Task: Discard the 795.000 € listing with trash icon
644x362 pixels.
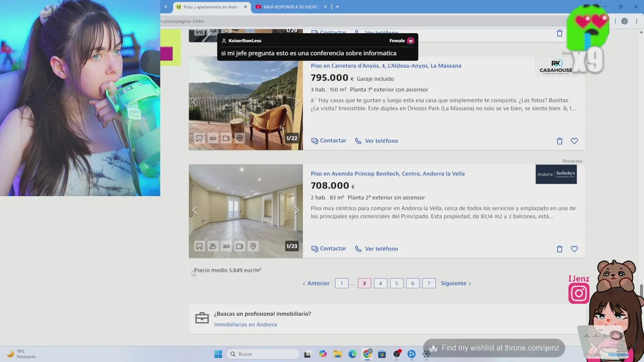Action: pyautogui.click(x=559, y=141)
